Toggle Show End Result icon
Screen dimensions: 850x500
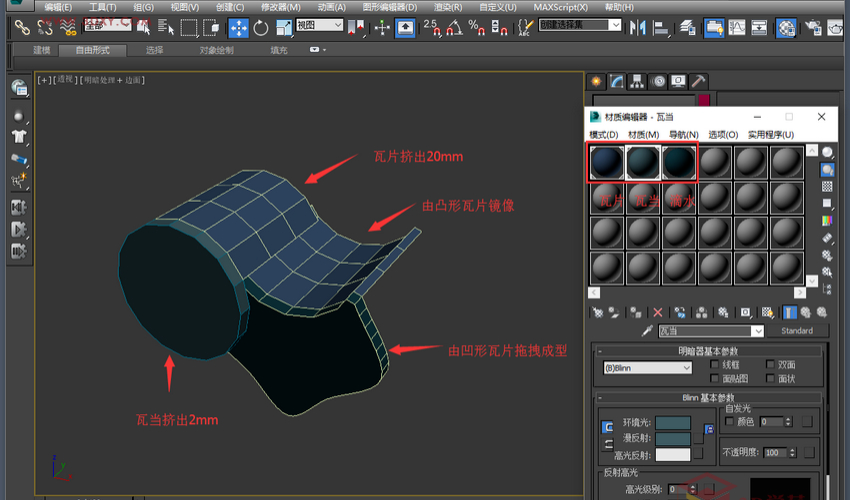[x=790, y=312]
